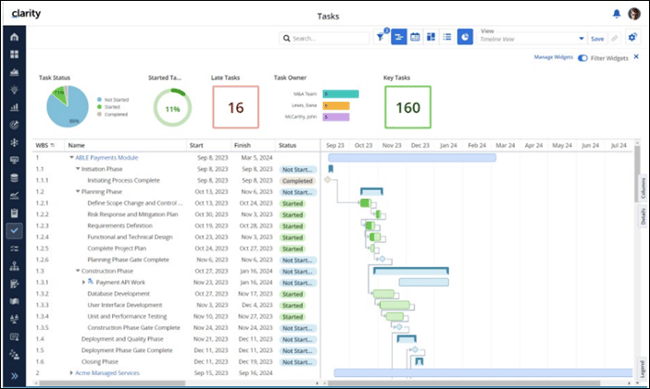The width and height of the screenshot is (650, 389).
Task: Click the Save view button
Action: 597,39
